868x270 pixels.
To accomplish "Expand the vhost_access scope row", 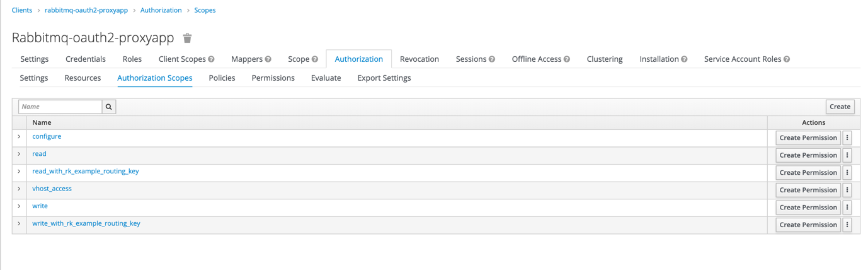I will coord(19,189).
